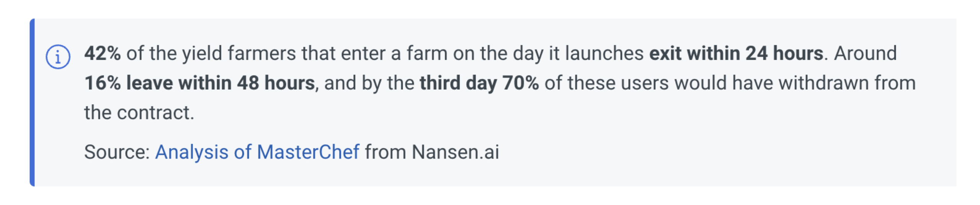The height and width of the screenshot is (205, 980).
Task: Click the word 'Around' ending first line
Action: click(x=866, y=53)
